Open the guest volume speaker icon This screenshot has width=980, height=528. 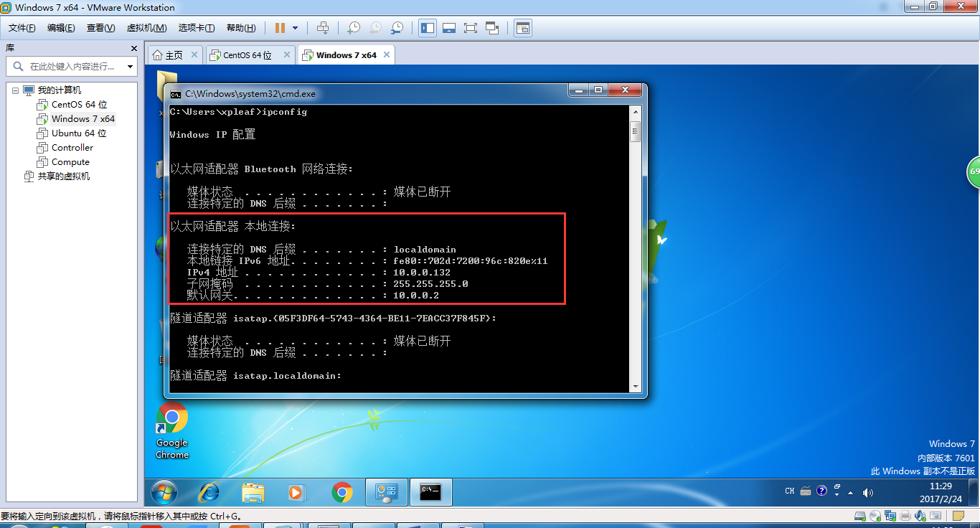coord(867,493)
